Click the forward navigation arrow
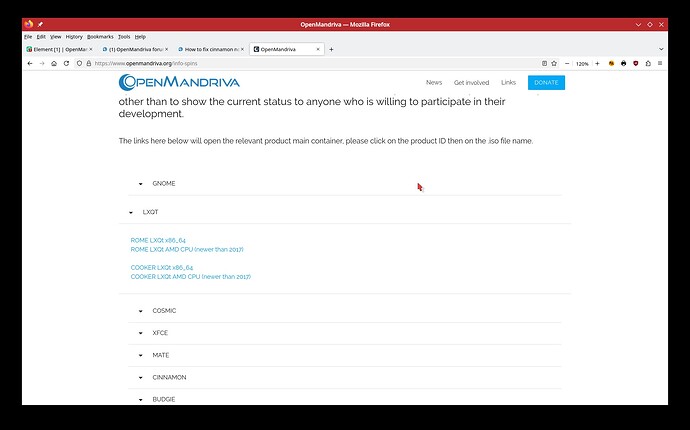 tap(42, 63)
